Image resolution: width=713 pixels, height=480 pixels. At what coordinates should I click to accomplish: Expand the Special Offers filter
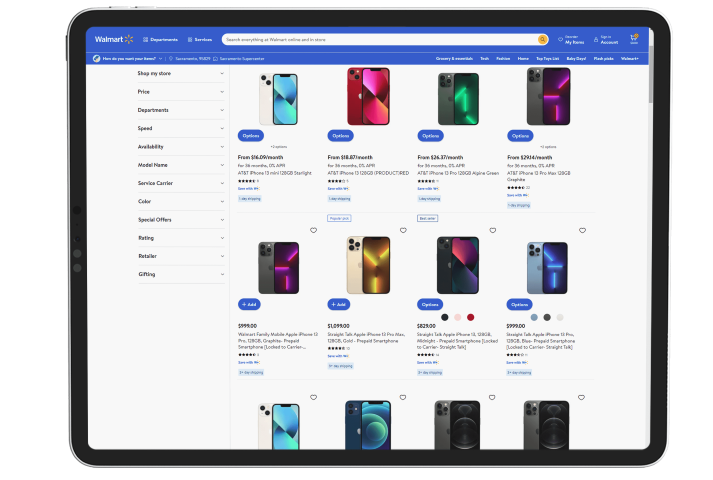(x=181, y=220)
